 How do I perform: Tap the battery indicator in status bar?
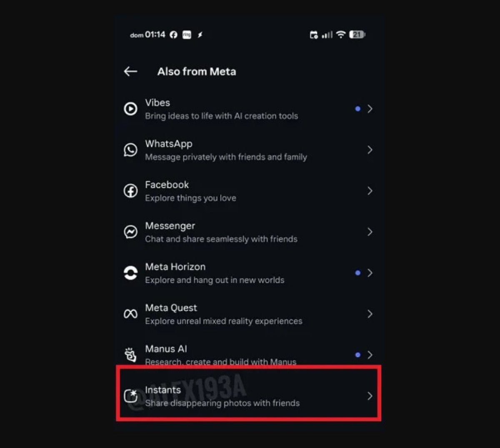(x=357, y=35)
